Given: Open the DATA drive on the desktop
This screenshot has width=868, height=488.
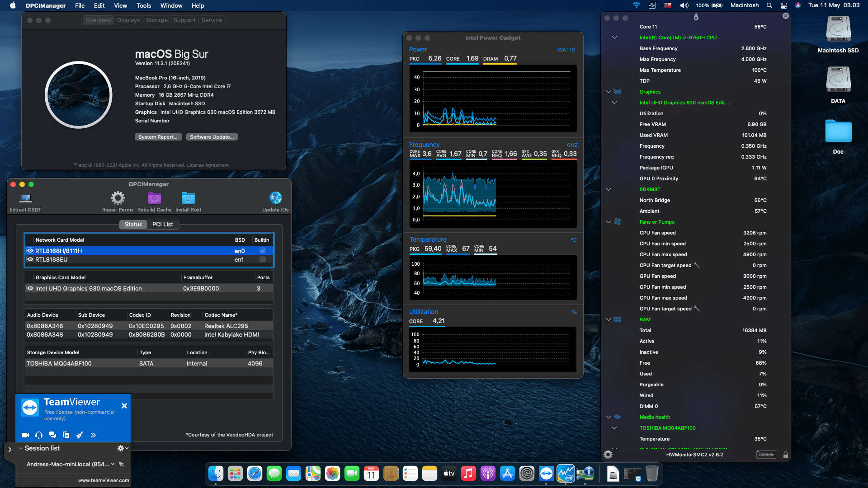Looking at the screenshot, I should click(x=838, y=85).
